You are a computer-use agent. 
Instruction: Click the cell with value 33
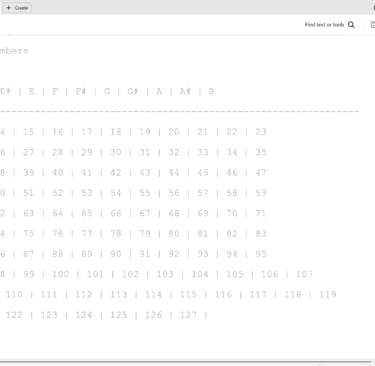pyautogui.click(x=203, y=152)
